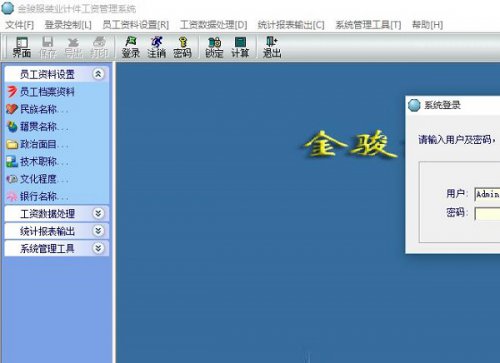The width and height of the screenshot is (500, 363).
Task: Click the 退出 exit toolbar icon
Action: click(272, 47)
